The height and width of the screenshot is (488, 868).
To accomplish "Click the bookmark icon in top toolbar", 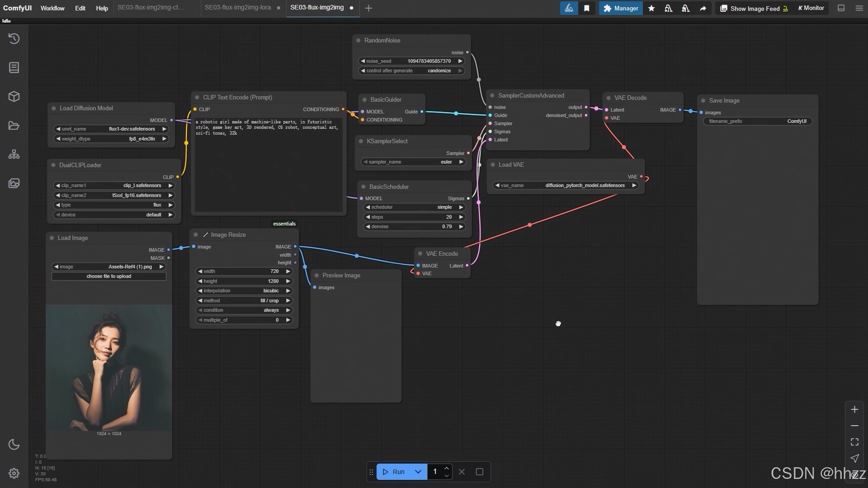I will (x=587, y=8).
